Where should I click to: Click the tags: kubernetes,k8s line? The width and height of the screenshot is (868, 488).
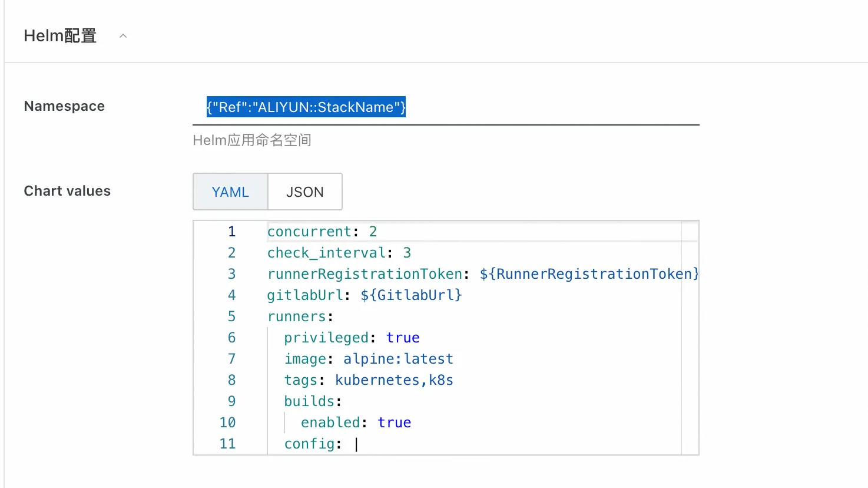click(x=368, y=380)
